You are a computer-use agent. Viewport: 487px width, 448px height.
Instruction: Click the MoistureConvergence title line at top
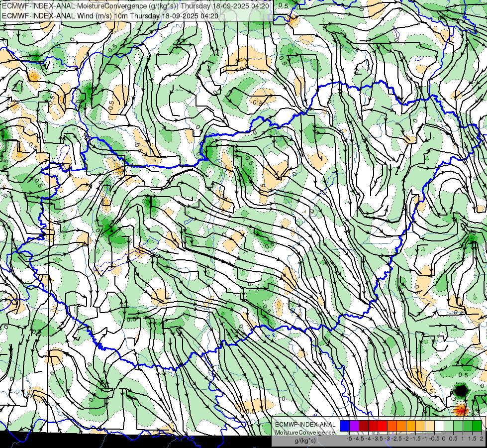[135, 6]
